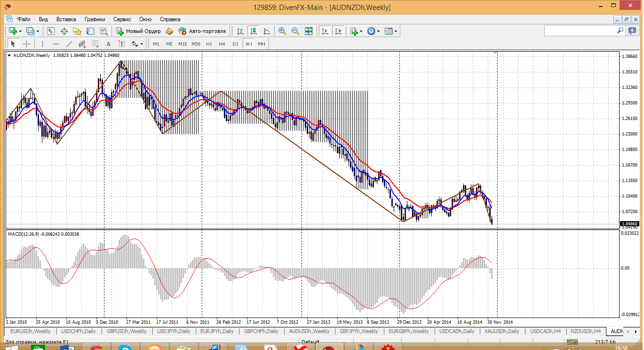Switch timeframe to M15

pyautogui.click(x=183, y=44)
